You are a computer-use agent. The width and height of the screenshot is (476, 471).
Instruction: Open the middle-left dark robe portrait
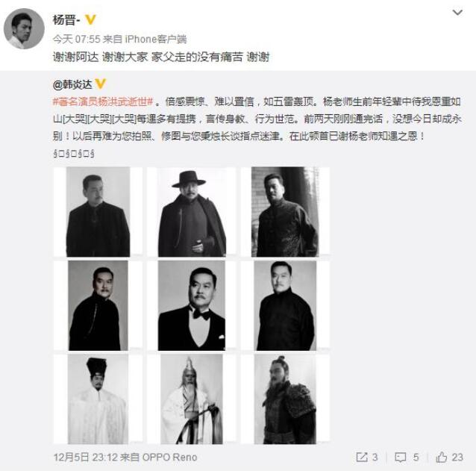(98, 305)
